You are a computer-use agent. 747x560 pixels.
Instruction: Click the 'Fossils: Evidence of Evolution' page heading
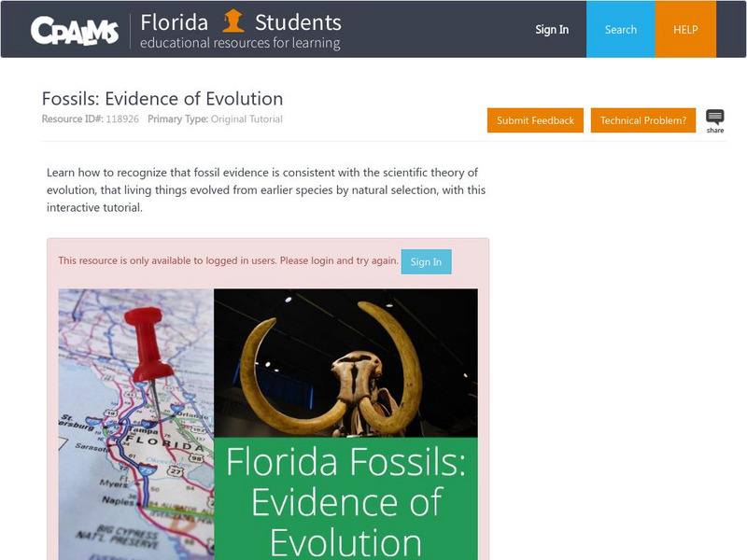pyautogui.click(x=162, y=99)
